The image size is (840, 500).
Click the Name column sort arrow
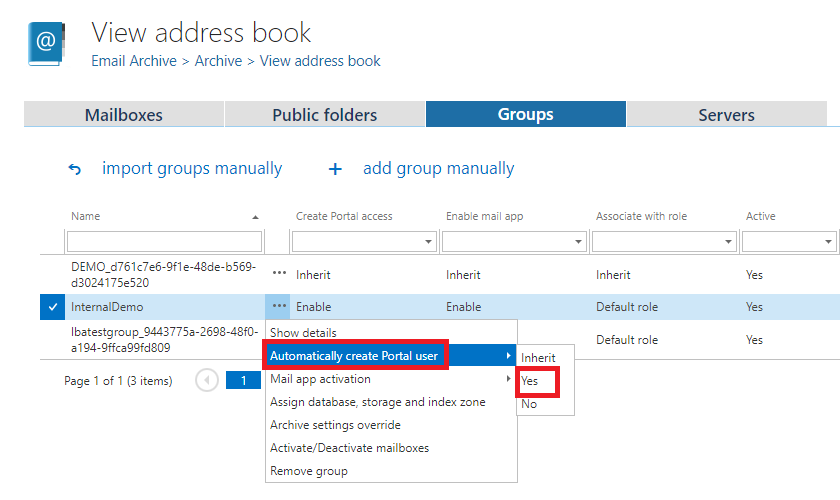click(255, 217)
